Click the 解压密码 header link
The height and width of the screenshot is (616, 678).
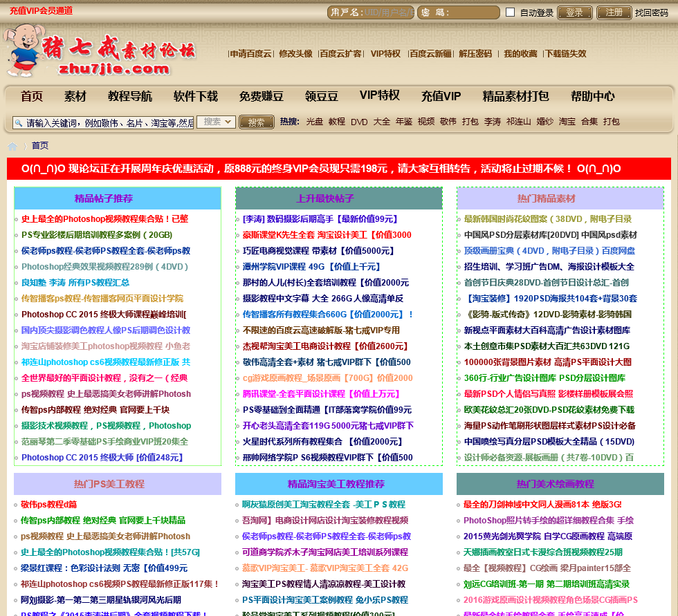coord(475,53)
